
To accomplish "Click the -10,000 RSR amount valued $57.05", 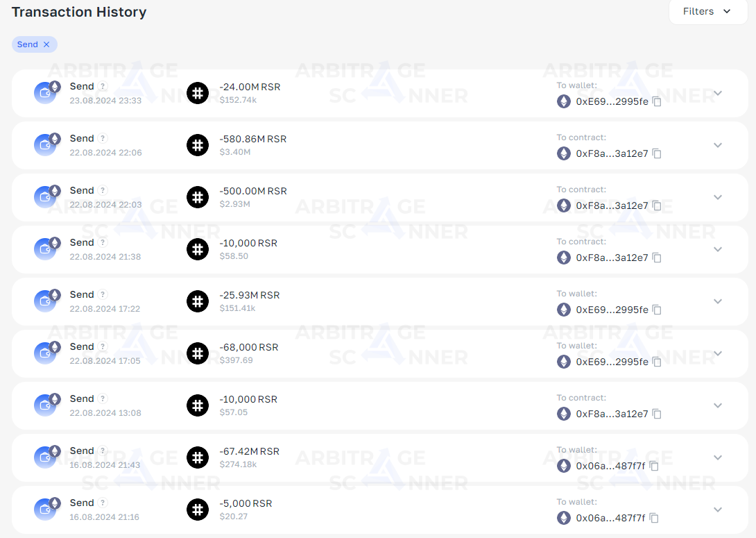I will point(248,400).
